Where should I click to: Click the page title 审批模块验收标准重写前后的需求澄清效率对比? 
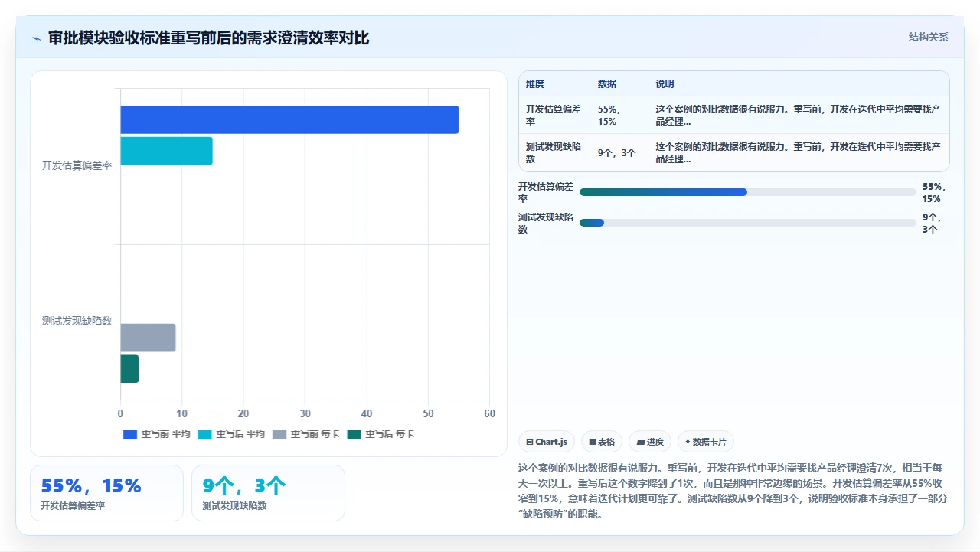pyautogui.click(x=208, y=38)
